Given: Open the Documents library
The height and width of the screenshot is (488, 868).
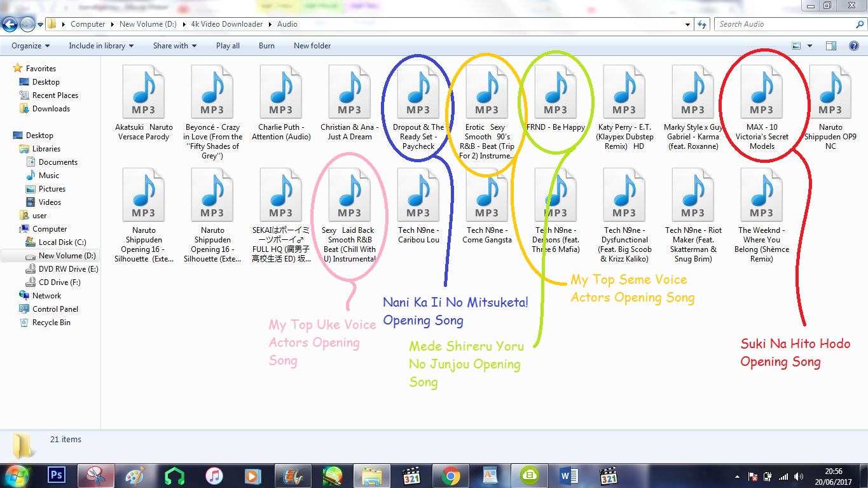Looking at the screenshot, I should coord(58,162).
